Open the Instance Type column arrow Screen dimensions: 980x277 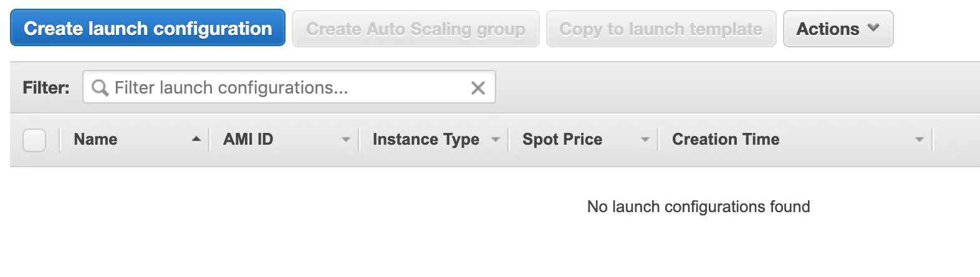[x=496, y=140]
